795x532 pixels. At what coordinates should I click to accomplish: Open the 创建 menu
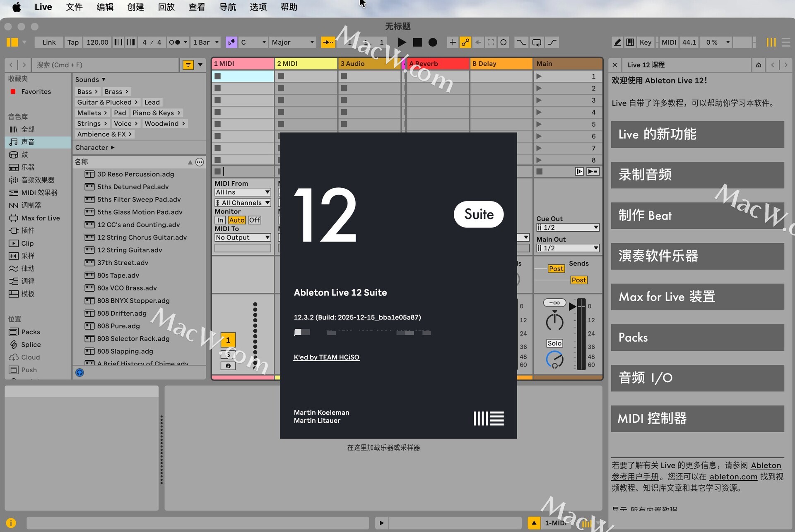coord(135,7)
